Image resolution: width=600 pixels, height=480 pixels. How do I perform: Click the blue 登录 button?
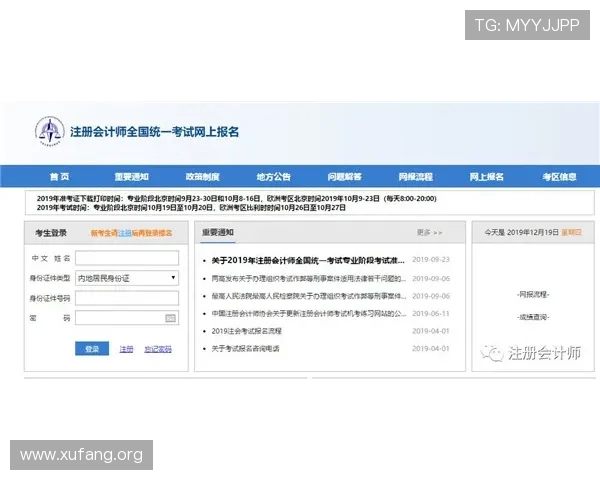pyautogui.click(x=92, y=349)
